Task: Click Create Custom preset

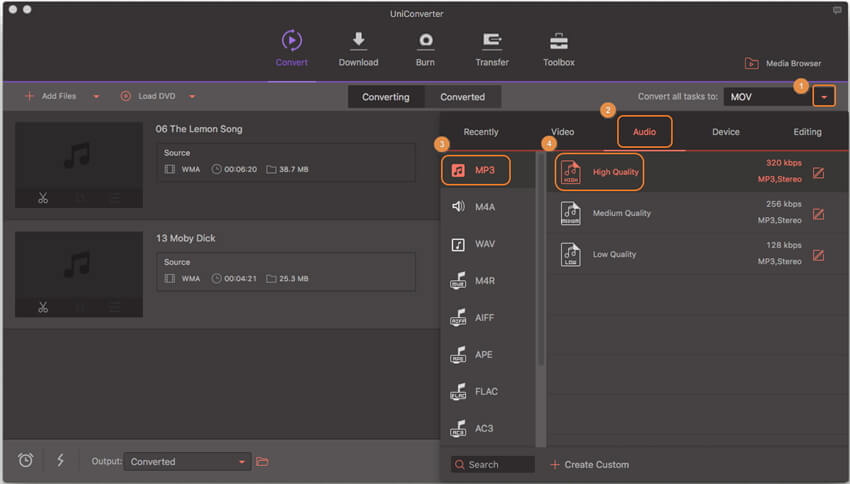Action: (x=589, y=464)
